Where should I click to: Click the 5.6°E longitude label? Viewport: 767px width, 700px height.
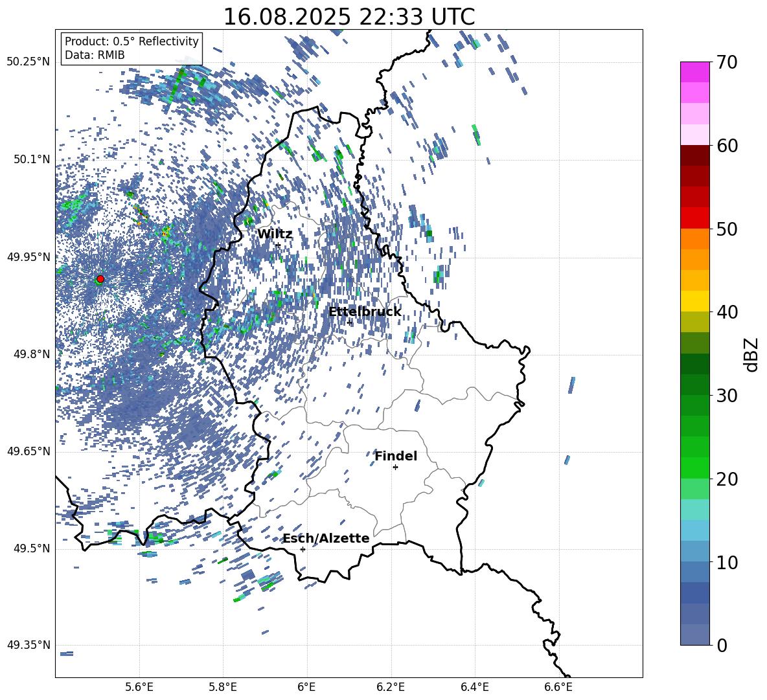pos(139,687)
